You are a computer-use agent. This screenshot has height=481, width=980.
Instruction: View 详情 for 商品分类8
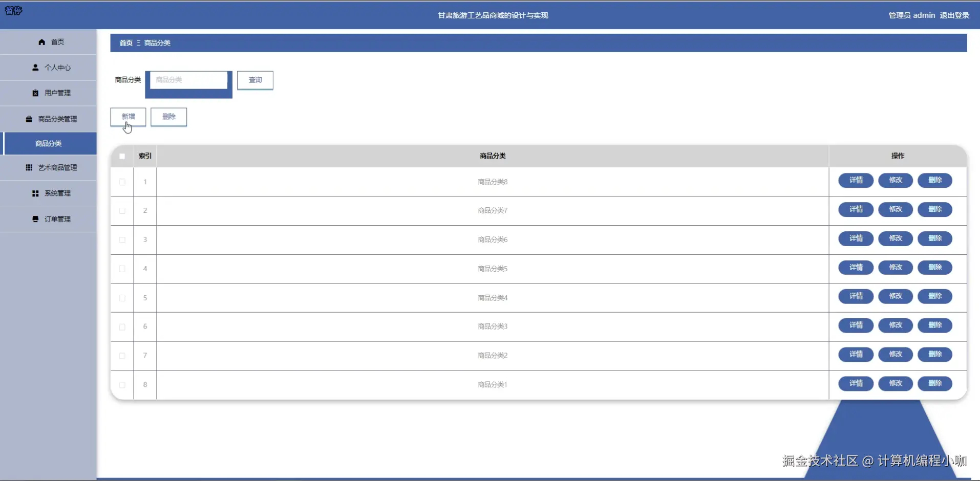pos(856,180)
